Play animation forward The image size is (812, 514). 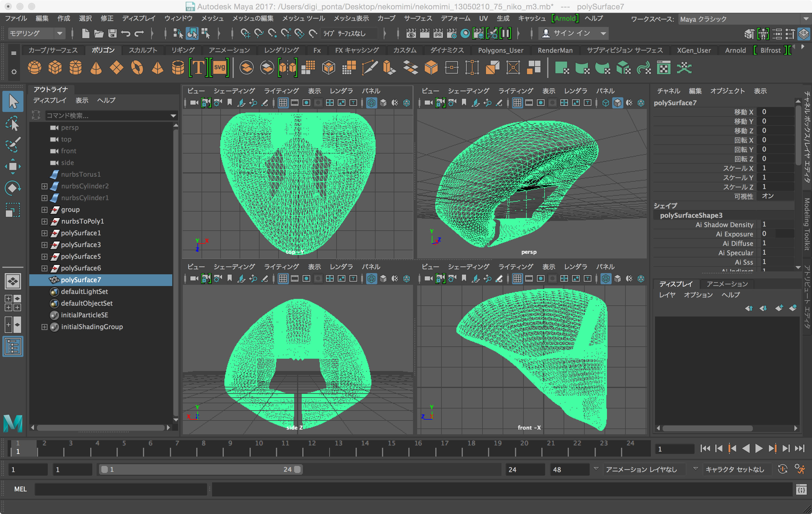coord(759,449)
